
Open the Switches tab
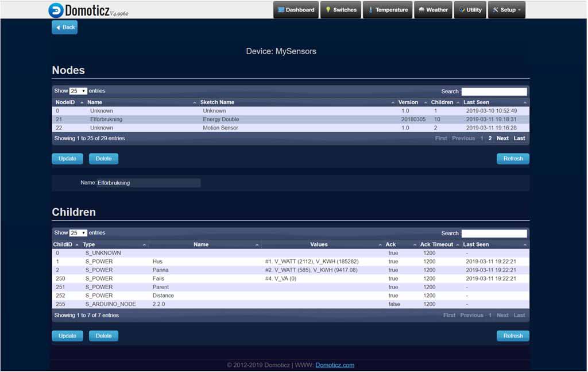click(341, 10)
